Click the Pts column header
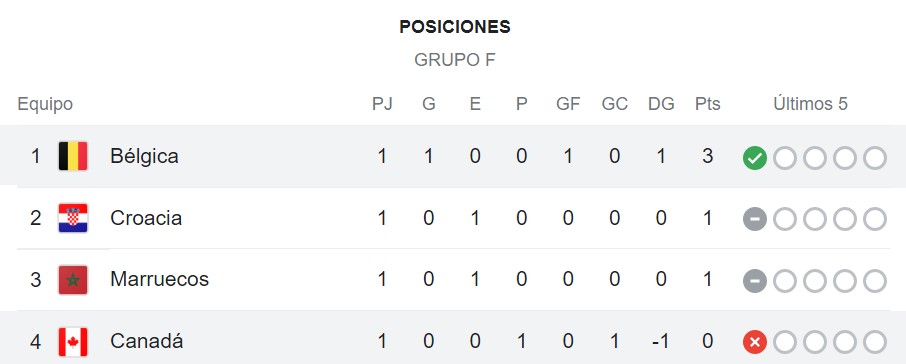The height and width of the screenshot is (364, 906). tap(708, 104)
